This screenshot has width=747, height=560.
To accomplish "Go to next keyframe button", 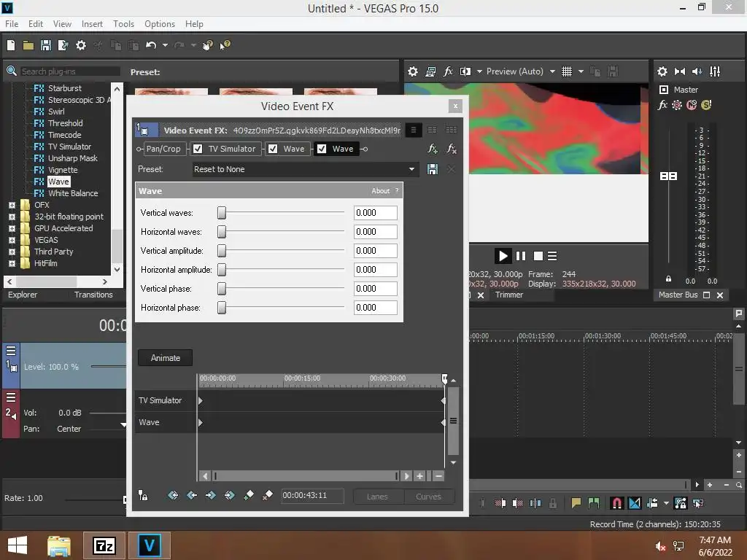I will (211, 495).
